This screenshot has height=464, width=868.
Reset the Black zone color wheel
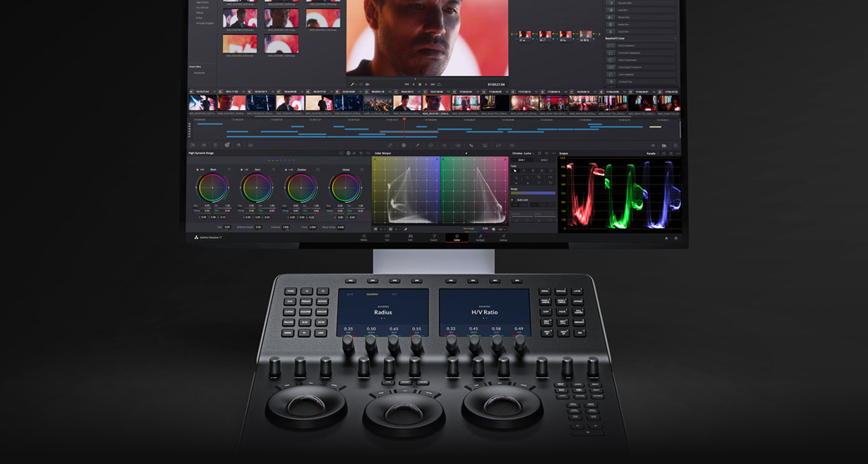[x=230, y=169]
